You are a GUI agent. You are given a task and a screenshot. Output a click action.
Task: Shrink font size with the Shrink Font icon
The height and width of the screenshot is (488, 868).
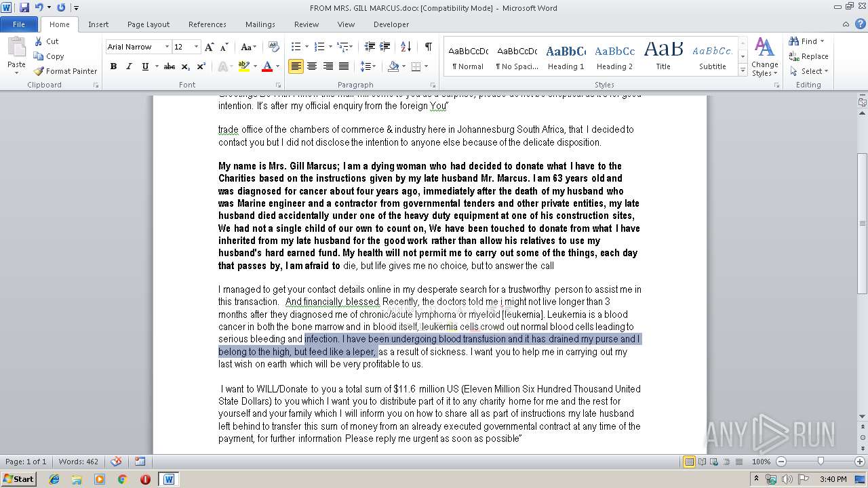click(224, 47)
